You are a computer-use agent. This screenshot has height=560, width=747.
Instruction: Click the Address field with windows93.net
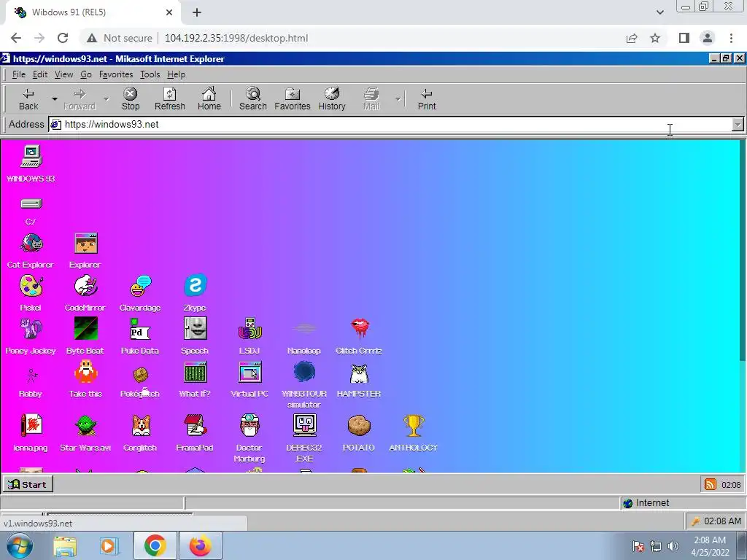point(390,125)
